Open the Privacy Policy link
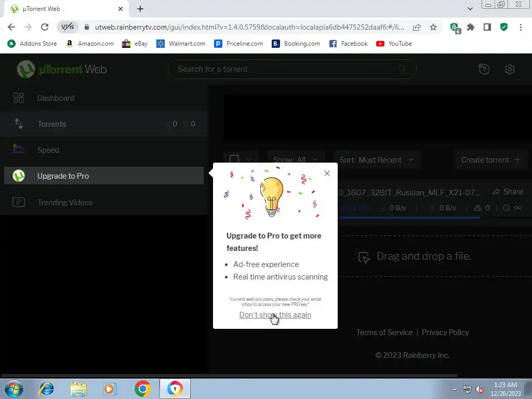Viewport: 532px width, 399px height. [x=445, y=332]
